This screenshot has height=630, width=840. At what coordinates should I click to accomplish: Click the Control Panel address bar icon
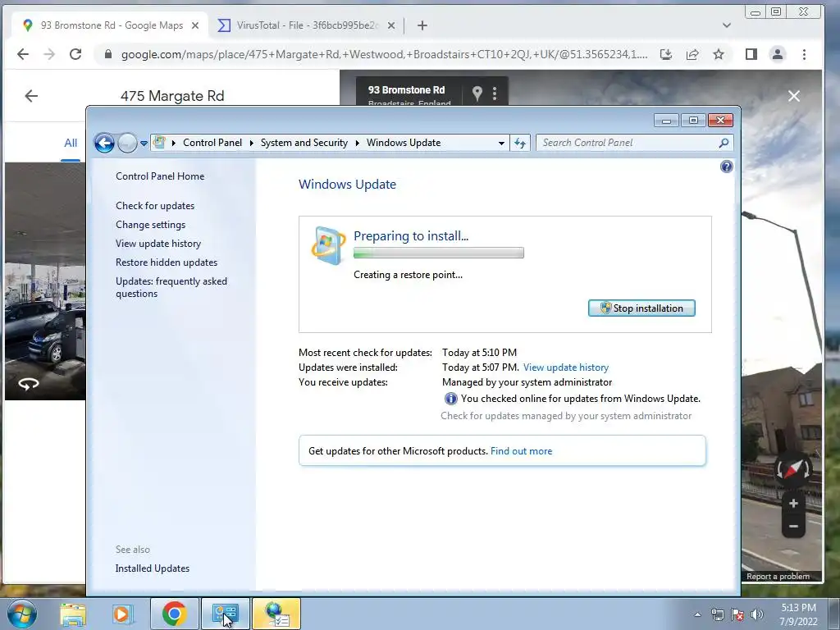click(x=159, y=143)
